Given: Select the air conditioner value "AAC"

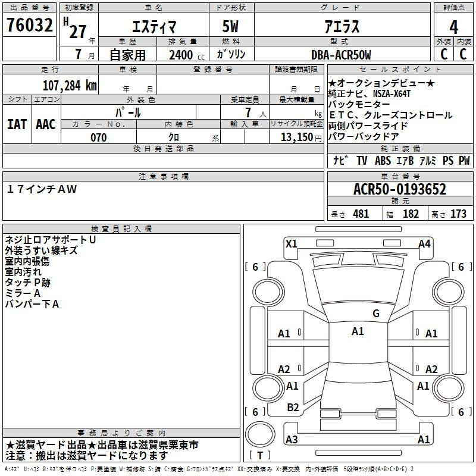Looking at the screenshot, I should click(x=46, y=124).
